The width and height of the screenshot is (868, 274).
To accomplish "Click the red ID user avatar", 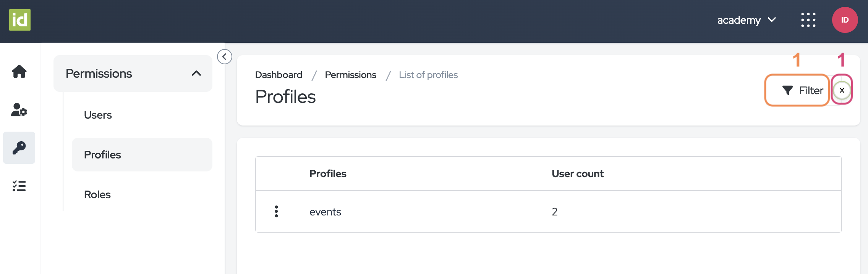I will (x=845, y=20).
